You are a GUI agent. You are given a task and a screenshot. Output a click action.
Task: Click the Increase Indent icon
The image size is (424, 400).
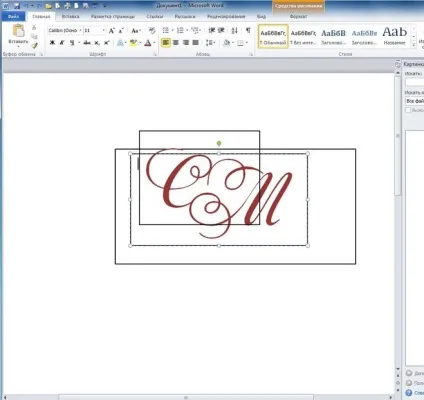221,31
